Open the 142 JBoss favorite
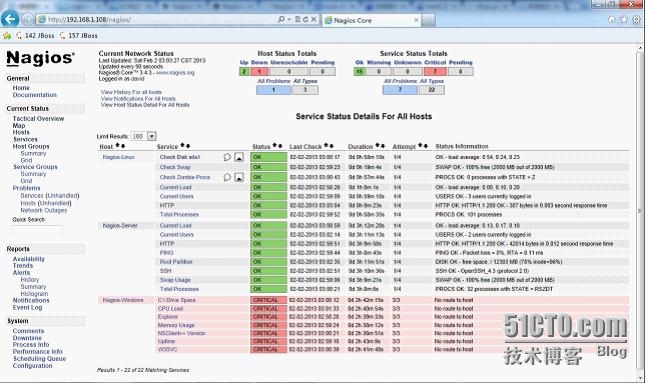This screenshot has height=384, width=646. point(35,36)
